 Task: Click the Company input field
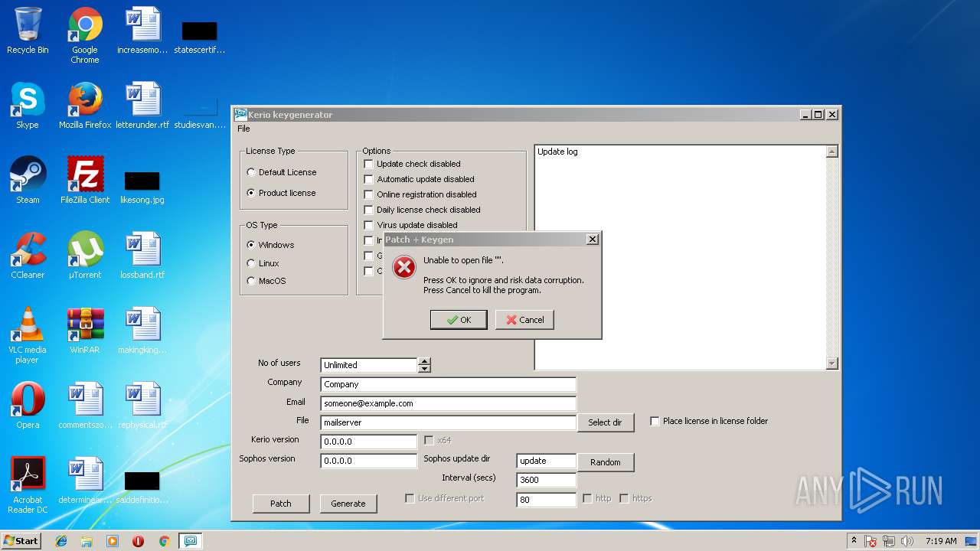[x=448, y=384]
